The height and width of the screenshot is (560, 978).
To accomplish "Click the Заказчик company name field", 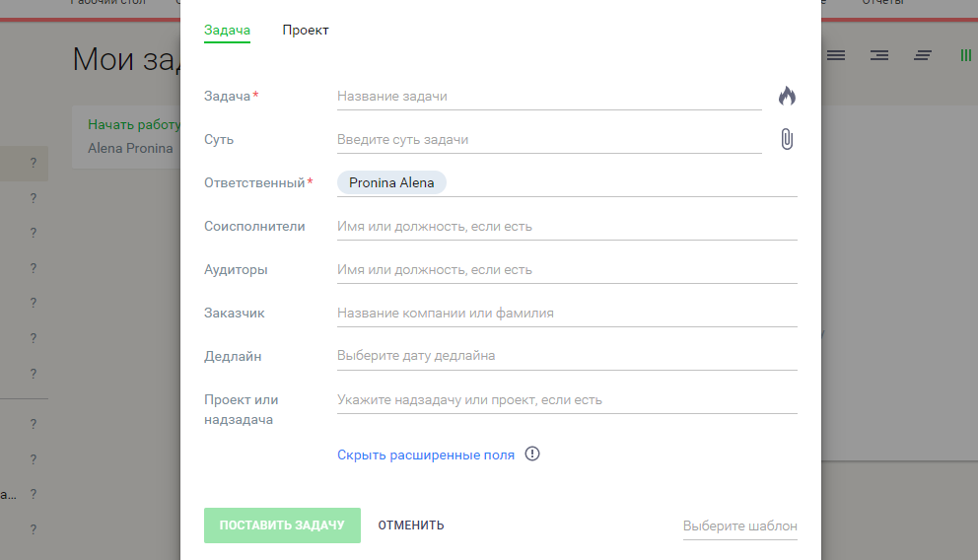I will [567, 314].
